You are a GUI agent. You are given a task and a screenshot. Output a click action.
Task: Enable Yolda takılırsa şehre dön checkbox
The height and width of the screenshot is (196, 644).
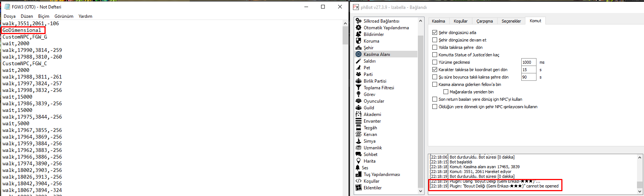[435, 47]
